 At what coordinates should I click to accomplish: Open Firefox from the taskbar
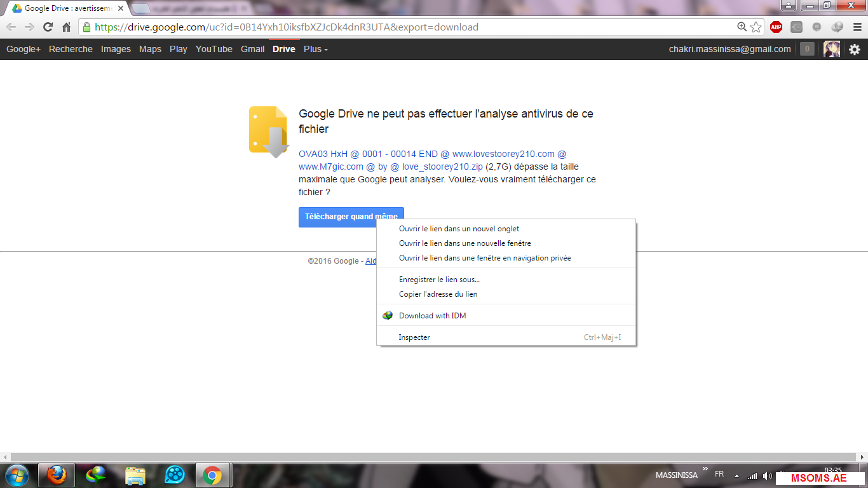click(57, 475)
